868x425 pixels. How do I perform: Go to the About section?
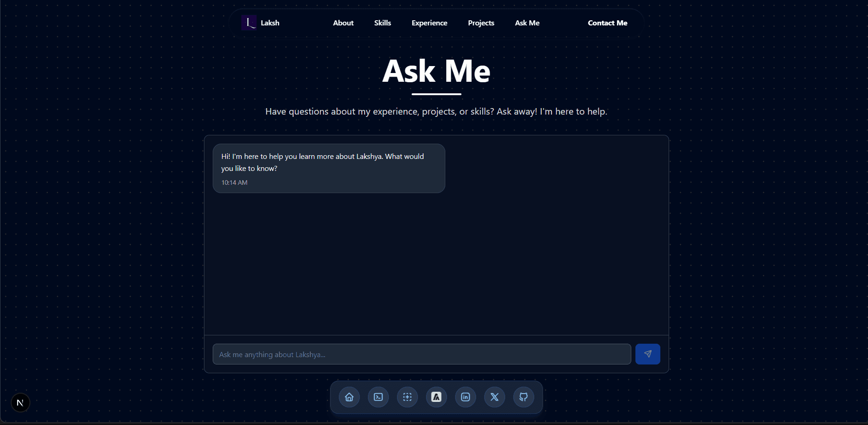pos(343,23)
